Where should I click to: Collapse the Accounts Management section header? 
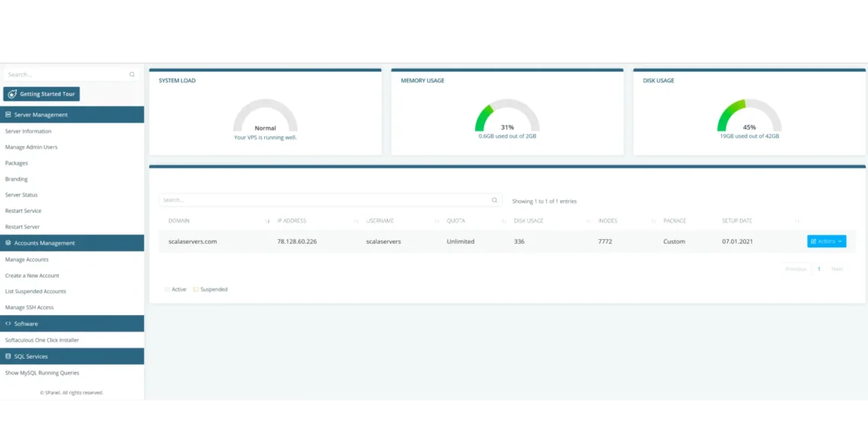point(72,243)
